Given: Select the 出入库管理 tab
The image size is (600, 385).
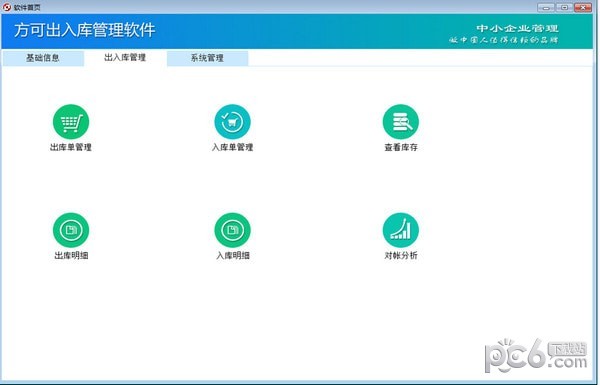Looking at the screenshot, I should click(x=125, y=58).
